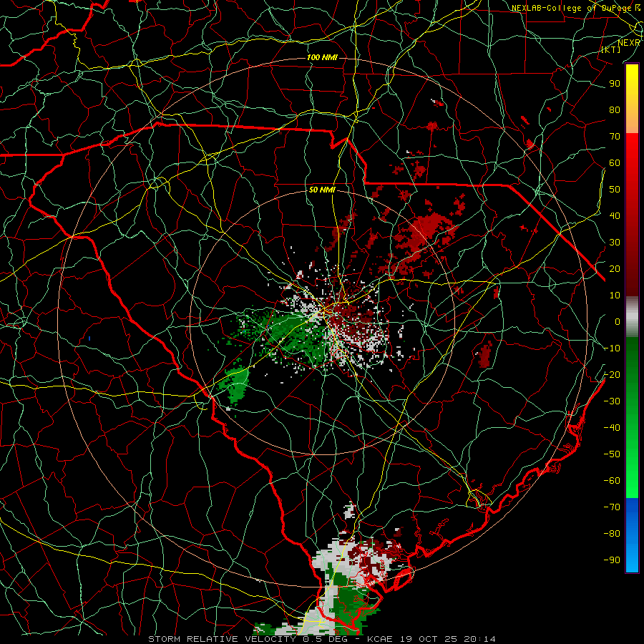Select the positive 70 knot scale label

(615, 137)
